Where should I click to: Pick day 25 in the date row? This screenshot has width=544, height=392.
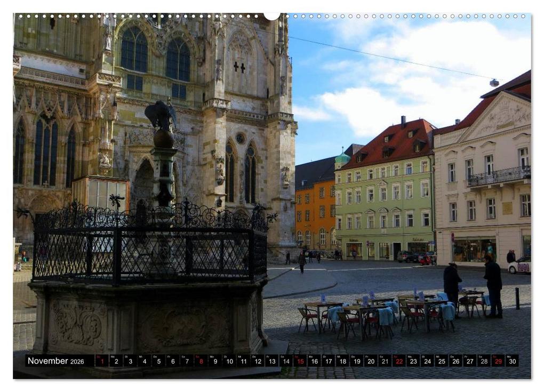(x=442, y=361)
